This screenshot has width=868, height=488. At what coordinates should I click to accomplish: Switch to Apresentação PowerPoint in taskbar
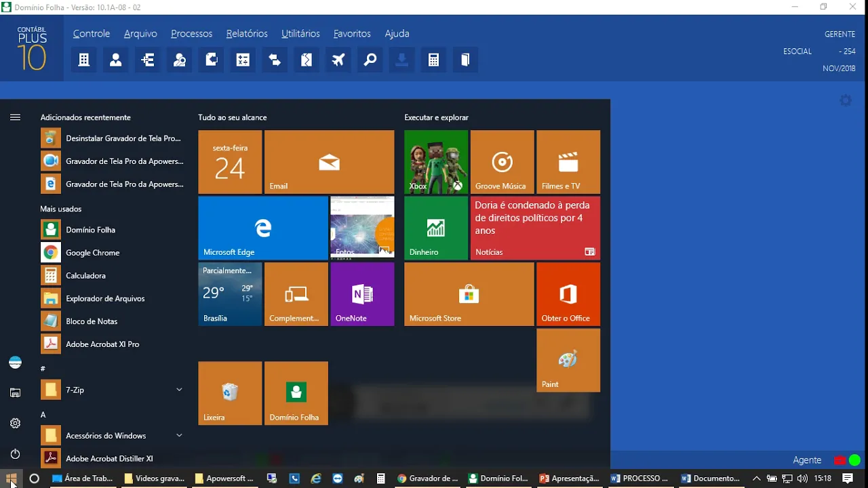[x=570, y=479]
